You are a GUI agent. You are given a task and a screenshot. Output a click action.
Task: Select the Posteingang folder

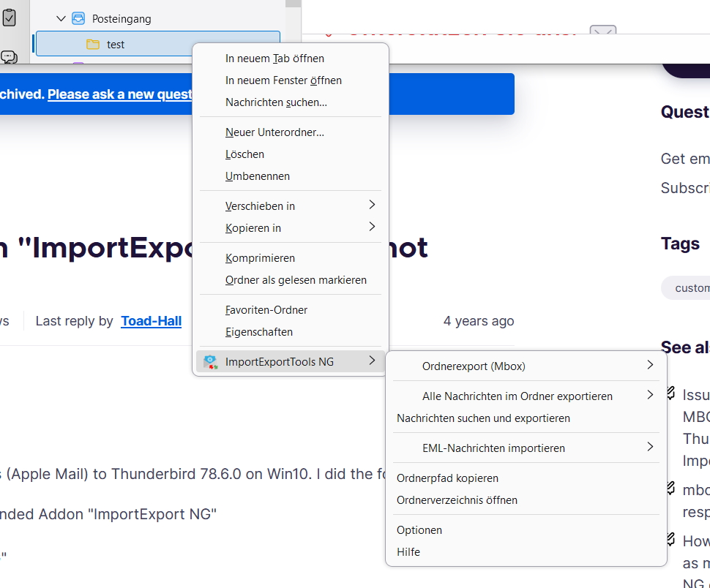click(x=122, y=19)
